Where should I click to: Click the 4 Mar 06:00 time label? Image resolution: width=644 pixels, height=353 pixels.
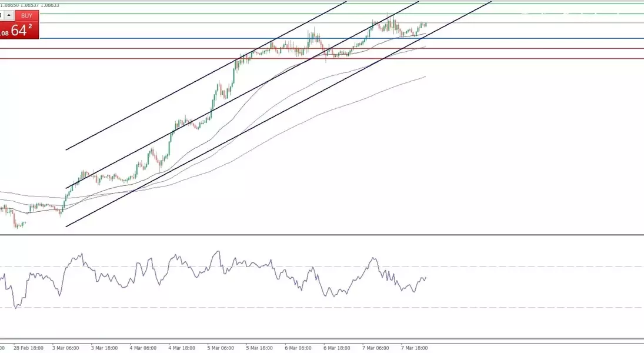click(x=143, y=348)
